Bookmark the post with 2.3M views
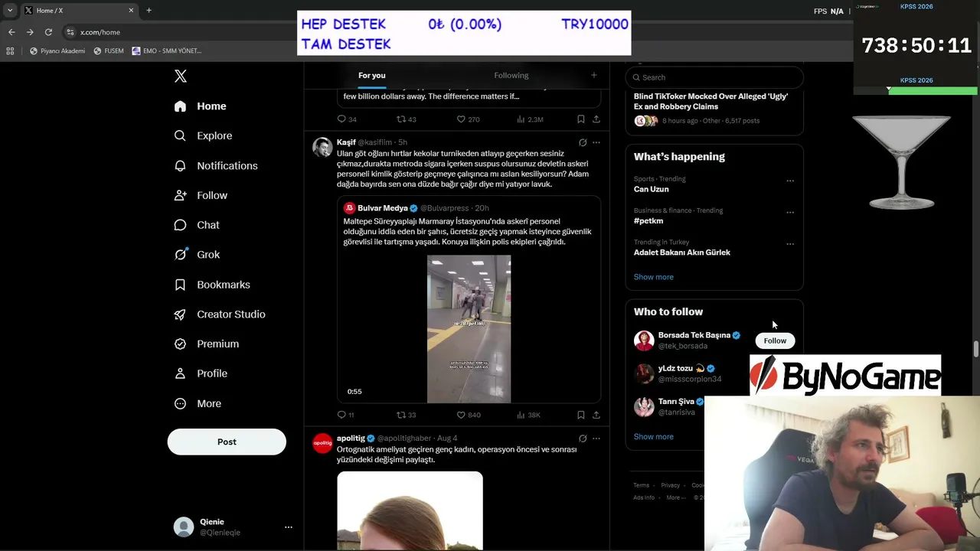Image resolution: width=980 pixels, height=551 pixels. pos(581,119)
